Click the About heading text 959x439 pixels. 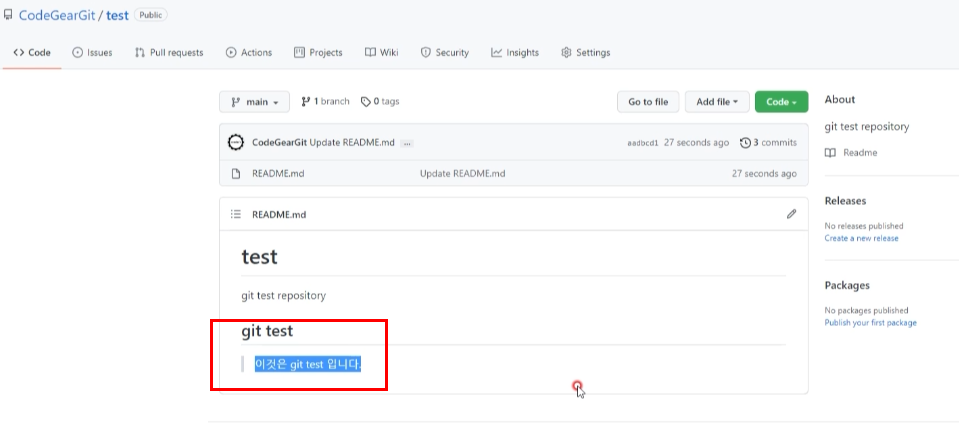840,99
